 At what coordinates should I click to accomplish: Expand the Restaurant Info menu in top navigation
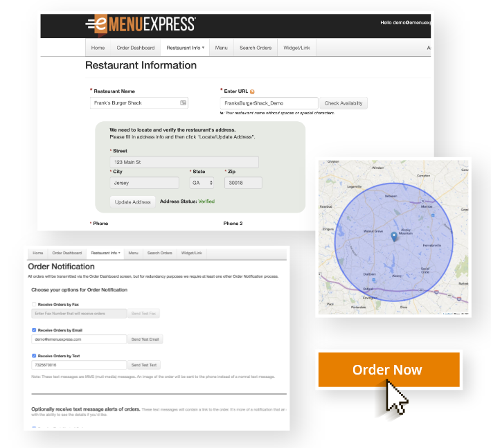point(185,48)
